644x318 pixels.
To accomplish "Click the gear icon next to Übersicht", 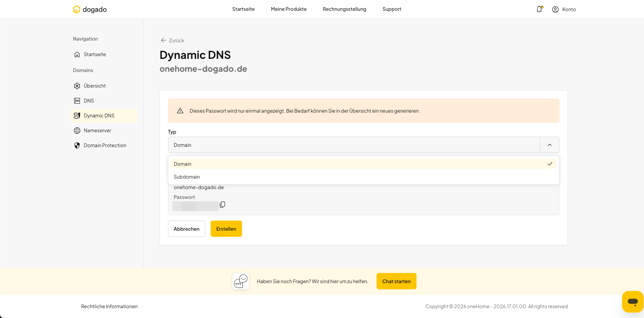I will pos(77,86).
